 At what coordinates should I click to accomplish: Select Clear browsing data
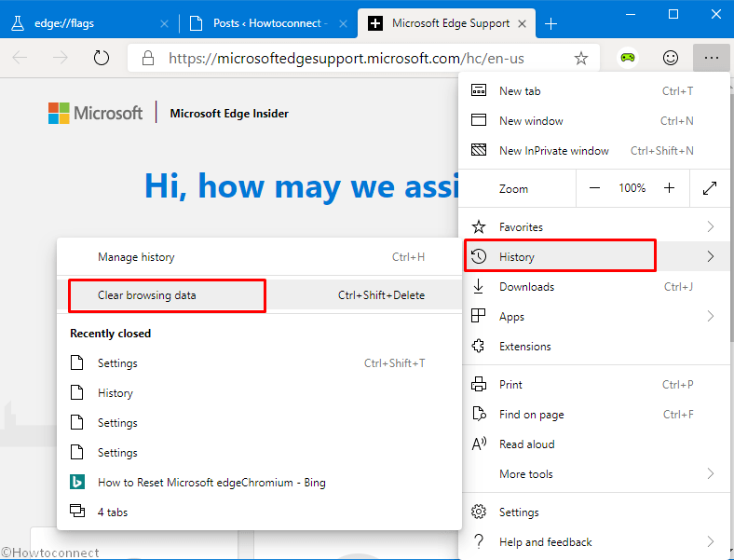click(x=259, y=295)
